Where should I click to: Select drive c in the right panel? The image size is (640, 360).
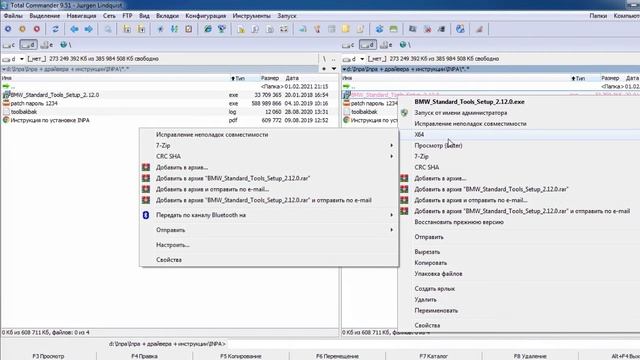pos(349,45)
